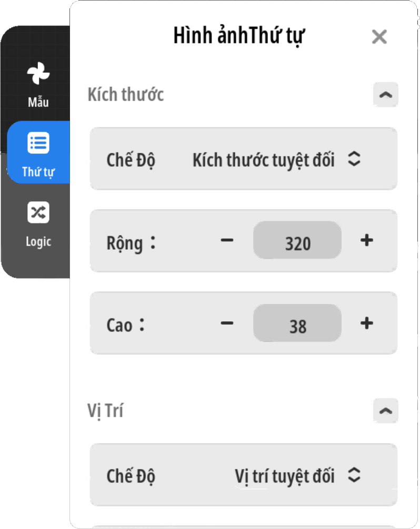Click the Logic shuffle icon
Viewport: 420px width, 529px height.
click(x=38, y=212)
